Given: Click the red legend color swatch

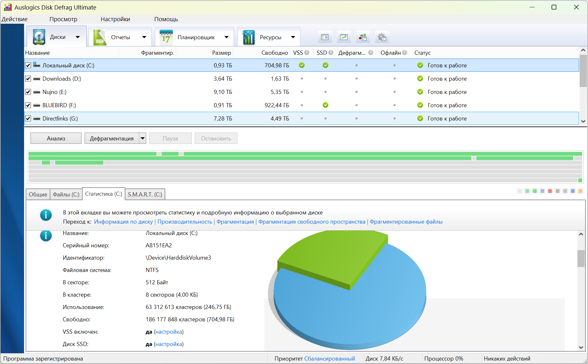Looking at the screenshot, I should (x=550, y=191).
